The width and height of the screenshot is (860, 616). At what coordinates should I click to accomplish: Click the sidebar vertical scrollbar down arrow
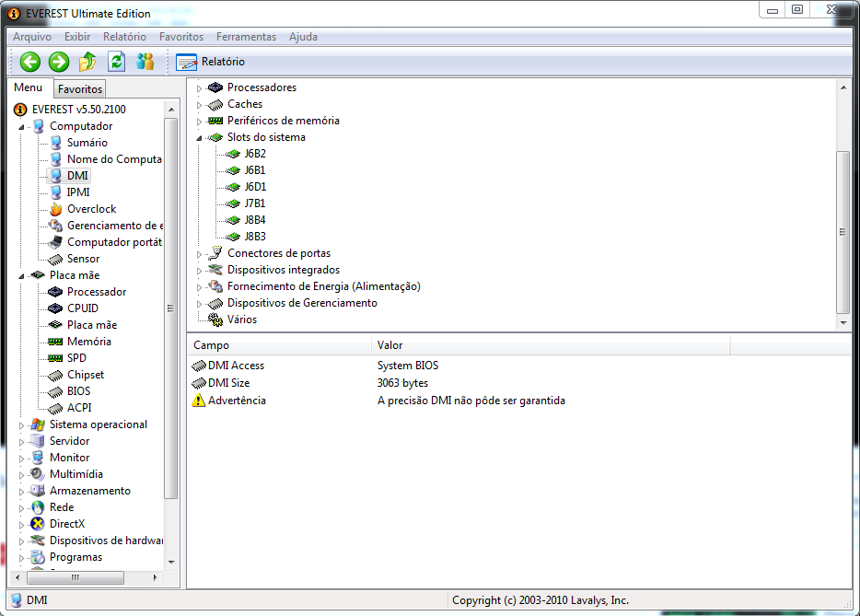pyautogui.click(x=171, y=562)
